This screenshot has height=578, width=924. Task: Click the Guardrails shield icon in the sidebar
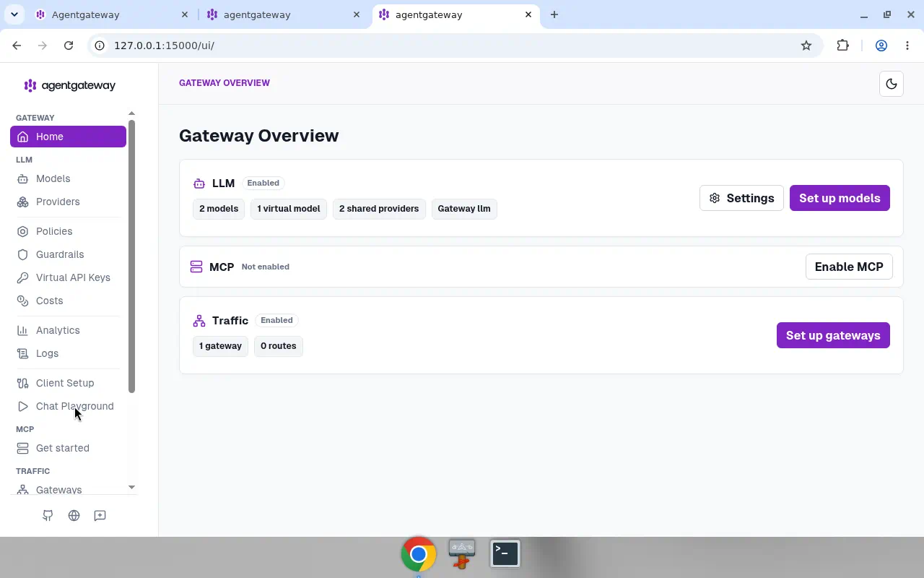[x=22, y=254]
